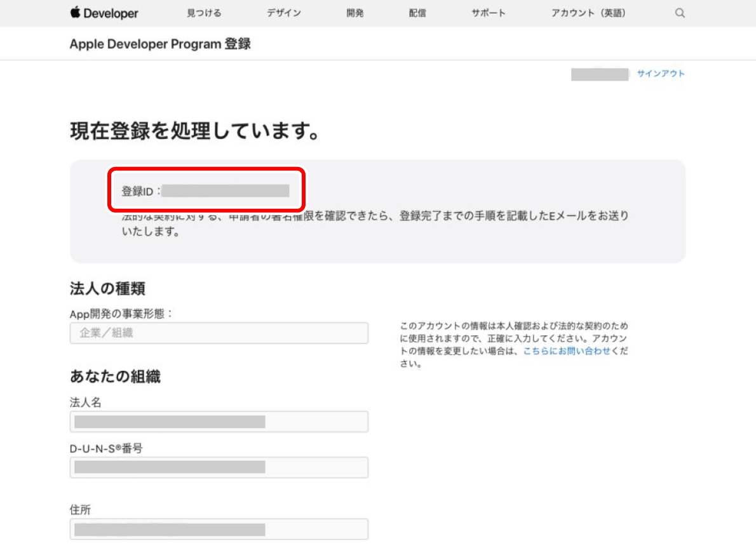This screenshot has height=546, width=756.
Task: Go to the 開発 navigation item
Action: click(x=355, y=13)
